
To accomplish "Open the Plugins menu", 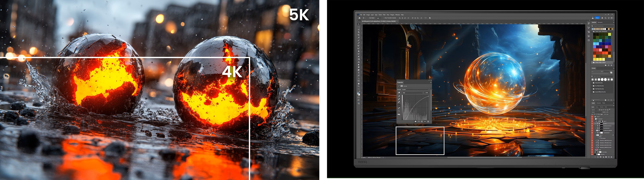I will (x=392, y=15).
